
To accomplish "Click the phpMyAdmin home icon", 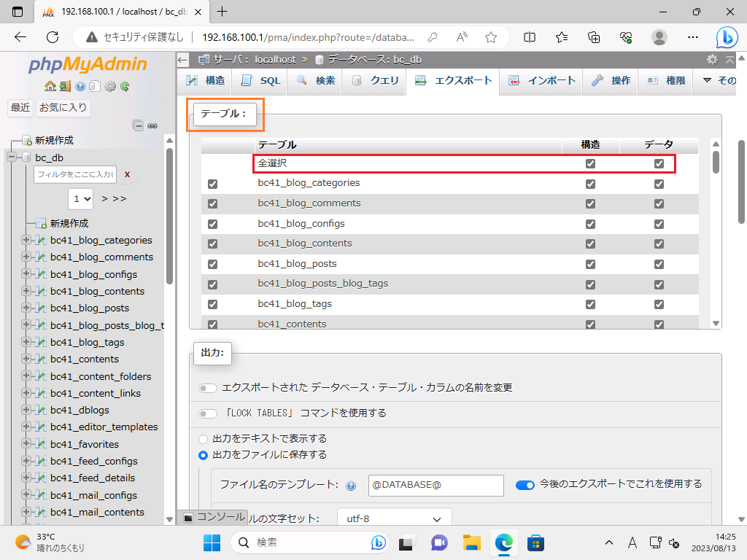I will [x=50, y=86].
